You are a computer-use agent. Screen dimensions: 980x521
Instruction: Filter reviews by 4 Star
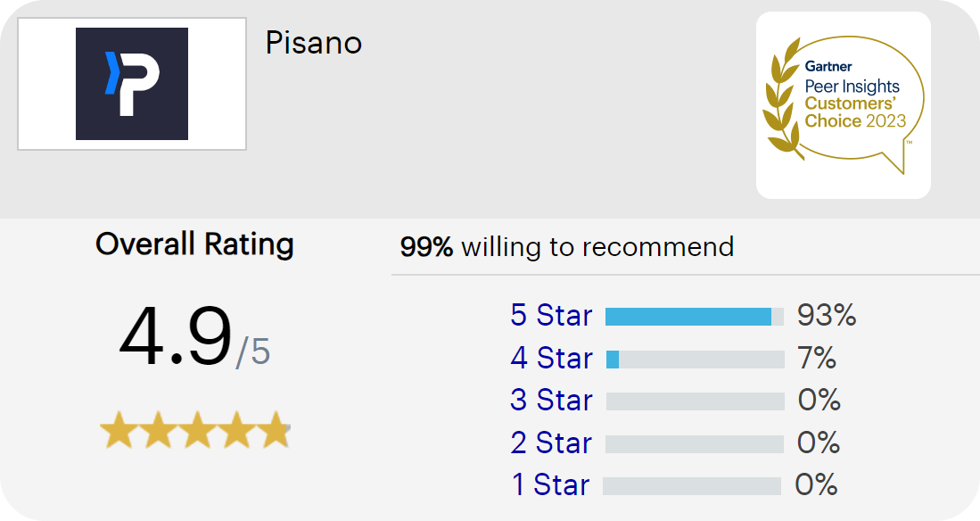click(551, 359)
